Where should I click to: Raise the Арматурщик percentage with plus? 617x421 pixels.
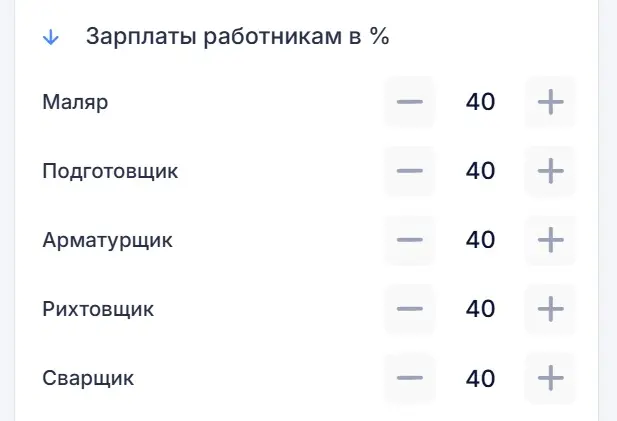click(550, 240)
